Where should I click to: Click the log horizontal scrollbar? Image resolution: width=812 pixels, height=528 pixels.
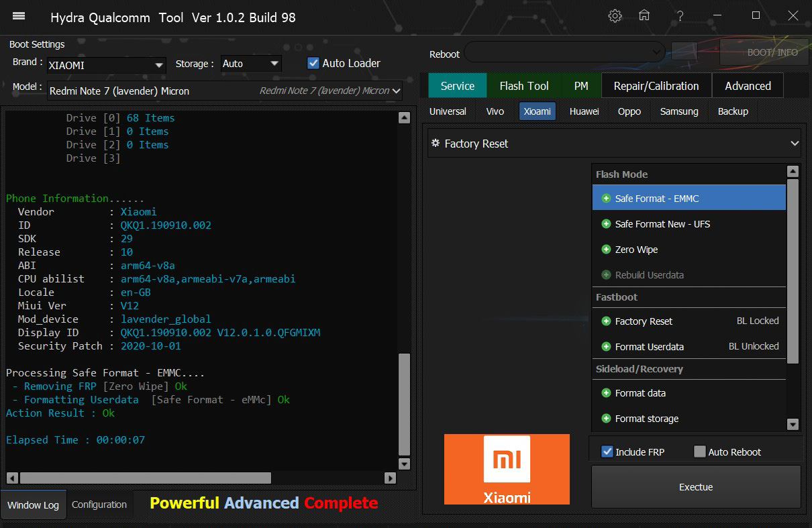pos(145,478)
